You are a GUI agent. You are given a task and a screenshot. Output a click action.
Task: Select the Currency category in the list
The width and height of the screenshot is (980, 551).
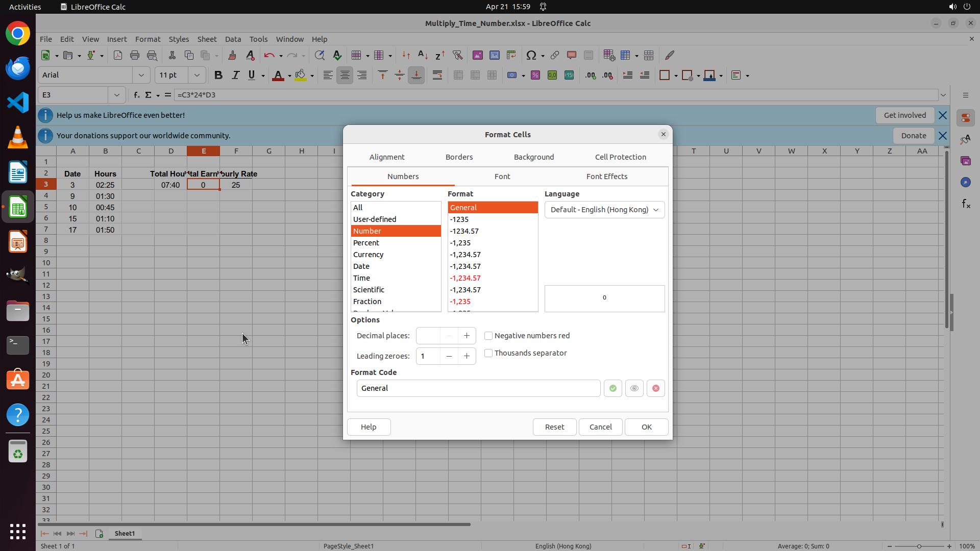[368, 255]
